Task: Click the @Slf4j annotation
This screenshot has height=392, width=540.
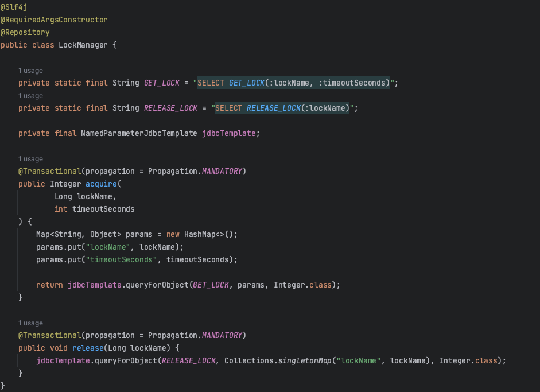Action: point(14,7)
